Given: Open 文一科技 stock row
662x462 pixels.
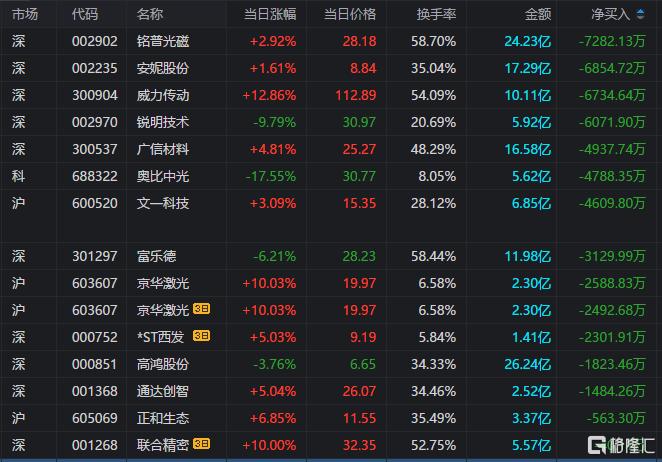Looking at the screenshot, I should (331, 203).
